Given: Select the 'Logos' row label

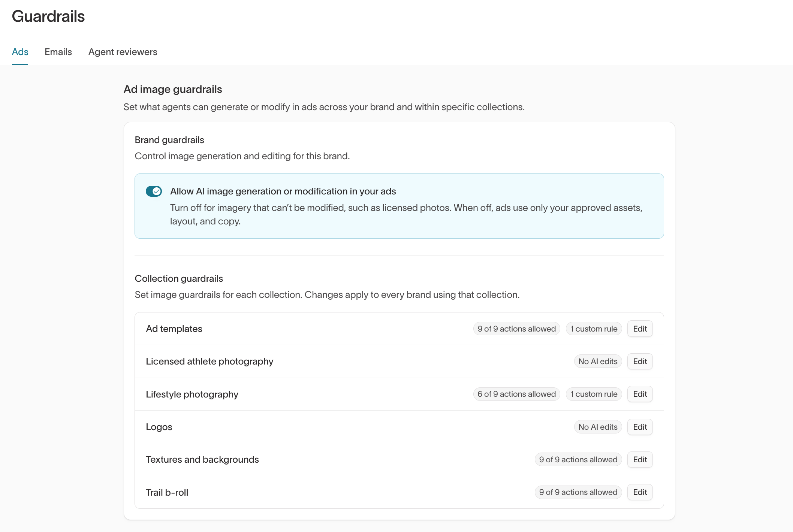Looking at the screenshot, I should (x=159, y=427).
